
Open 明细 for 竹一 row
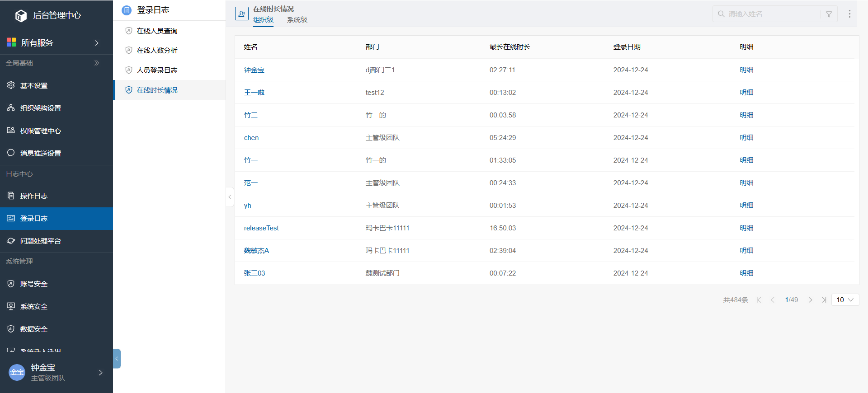[x=746, y=160]
